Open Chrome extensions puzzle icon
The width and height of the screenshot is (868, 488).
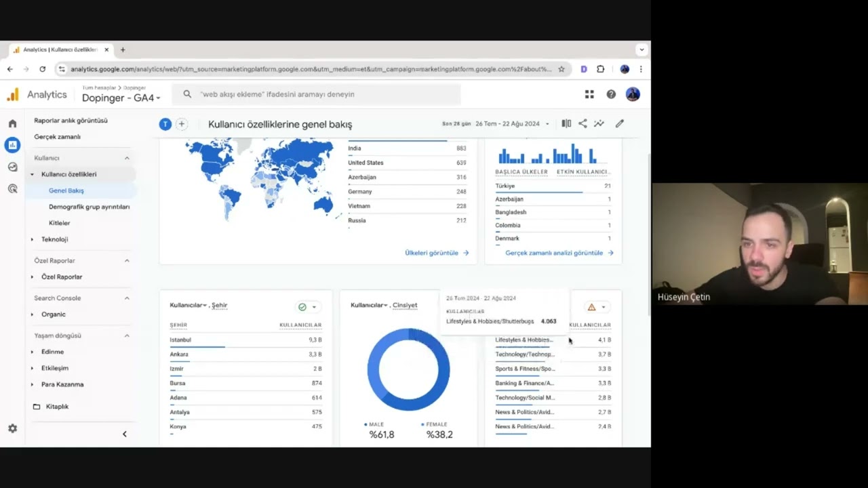600,69
